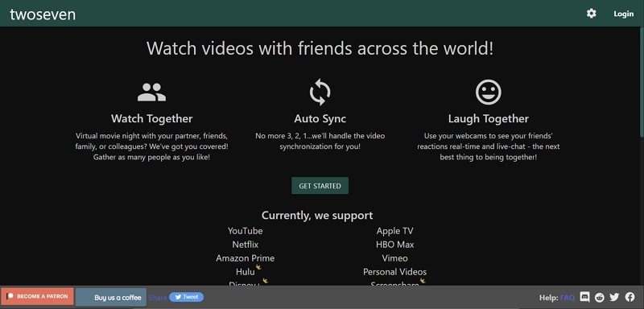Click the Laugh Together heading
Screen dimensions: 644x309
[489, 119]
